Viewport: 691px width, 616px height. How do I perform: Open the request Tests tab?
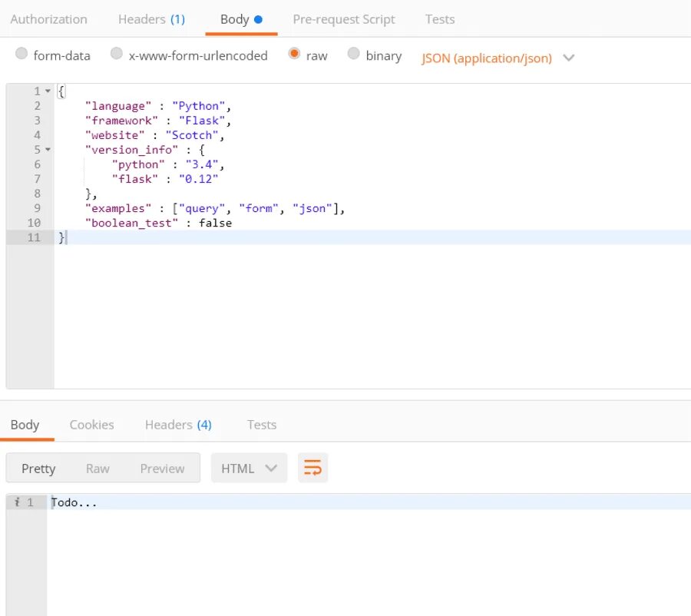pos(440,19)
